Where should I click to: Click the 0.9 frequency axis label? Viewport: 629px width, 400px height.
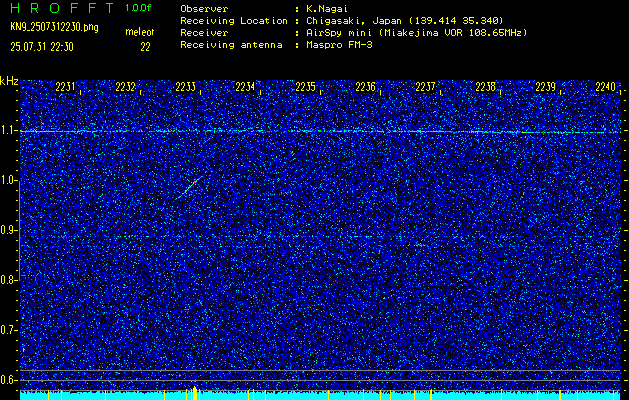point(8,230)
